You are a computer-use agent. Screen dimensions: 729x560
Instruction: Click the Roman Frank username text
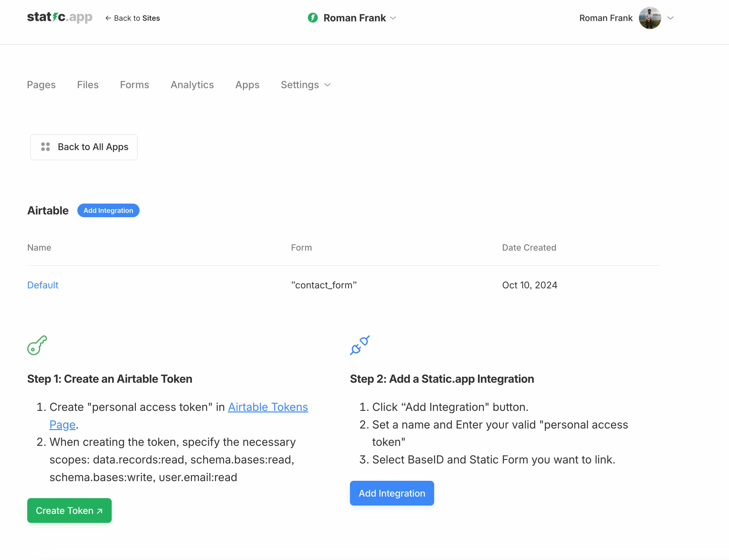coord(606,18)
